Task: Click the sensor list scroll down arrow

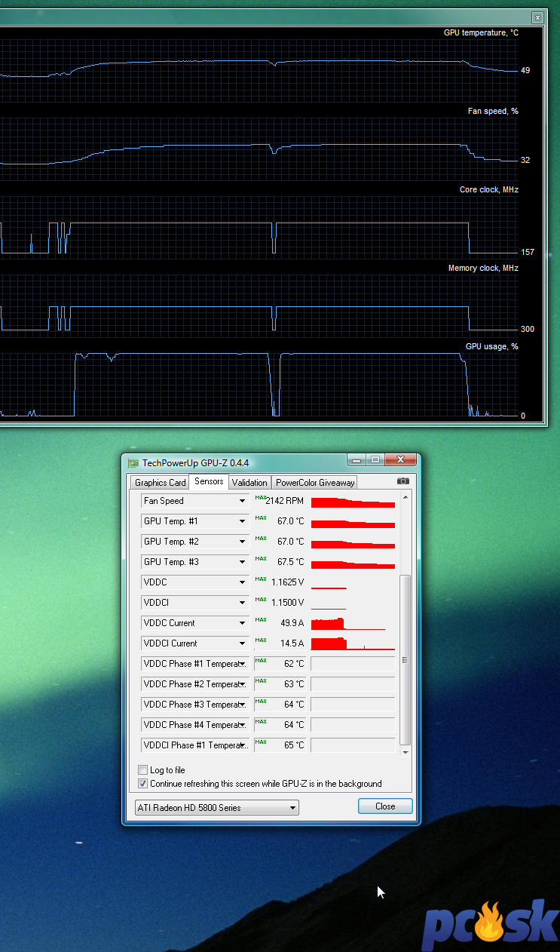Action: tap(405, 752)
